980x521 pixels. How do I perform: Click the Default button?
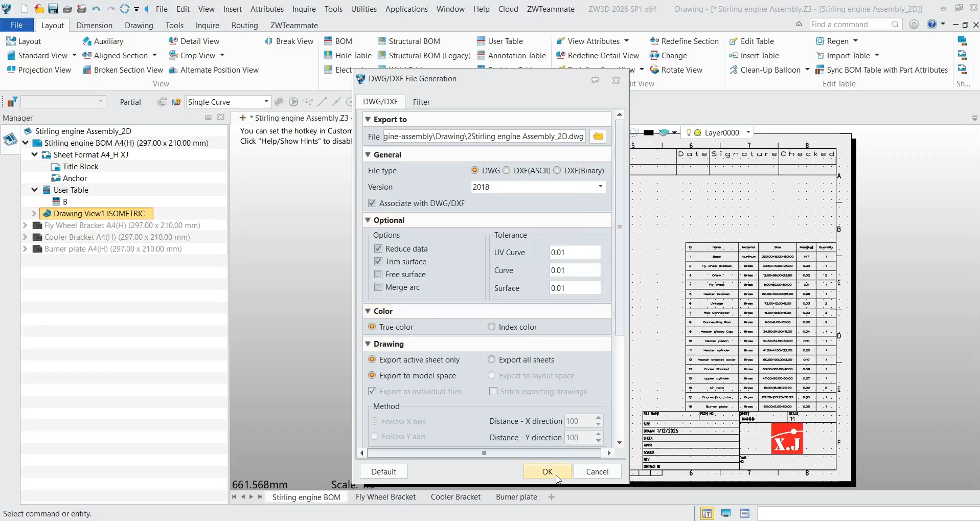point(383,471)
